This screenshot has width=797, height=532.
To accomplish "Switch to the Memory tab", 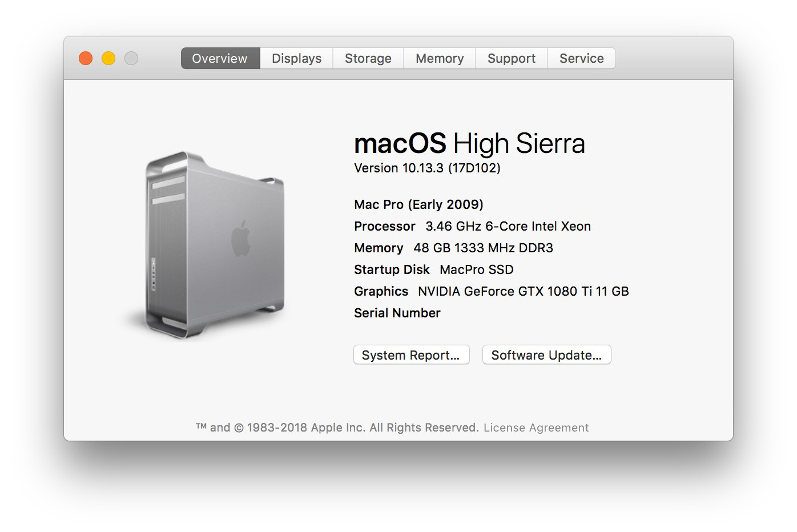I will tap(440, 58).
